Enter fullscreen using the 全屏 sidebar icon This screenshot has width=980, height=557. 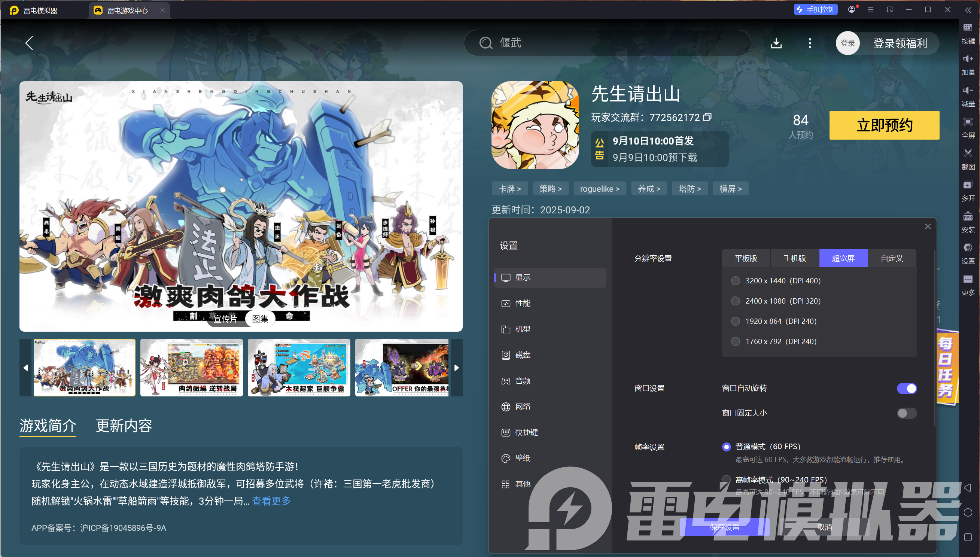(968, 127)
